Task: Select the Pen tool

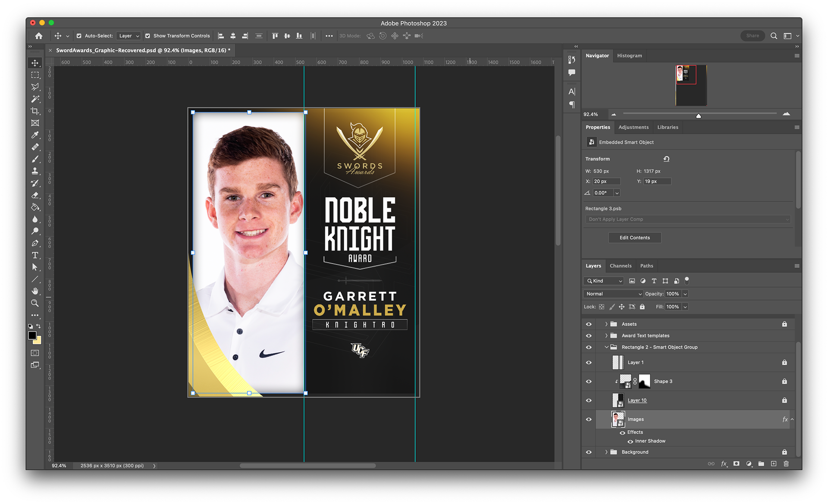Action: pyautogui.click(x=35, y=243)
